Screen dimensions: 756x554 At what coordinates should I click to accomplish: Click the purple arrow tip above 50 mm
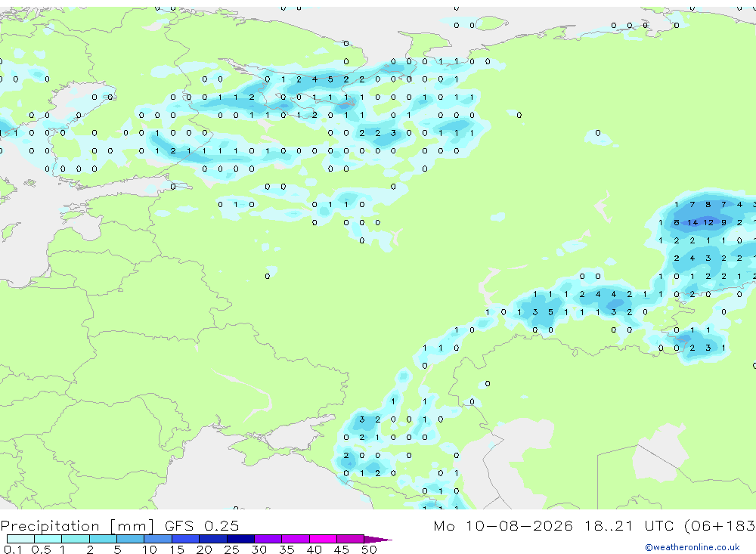379,539
